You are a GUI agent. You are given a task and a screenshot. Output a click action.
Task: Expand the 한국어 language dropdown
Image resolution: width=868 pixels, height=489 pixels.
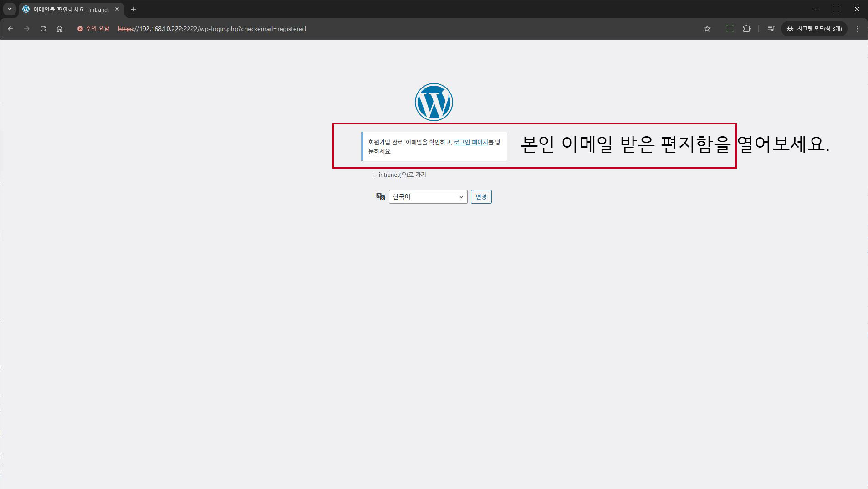[x=428, y=197]
